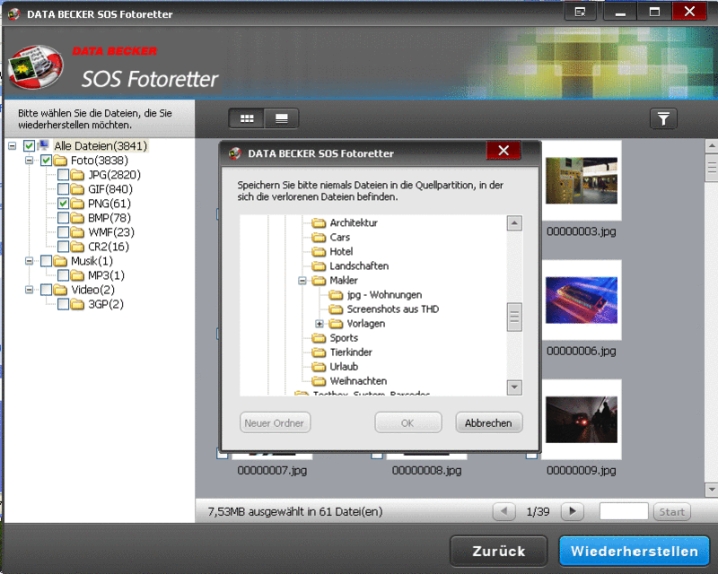718x574 pixels.
Task: Uncheck the PNG(61) checkbox
Action: (64, 204)
